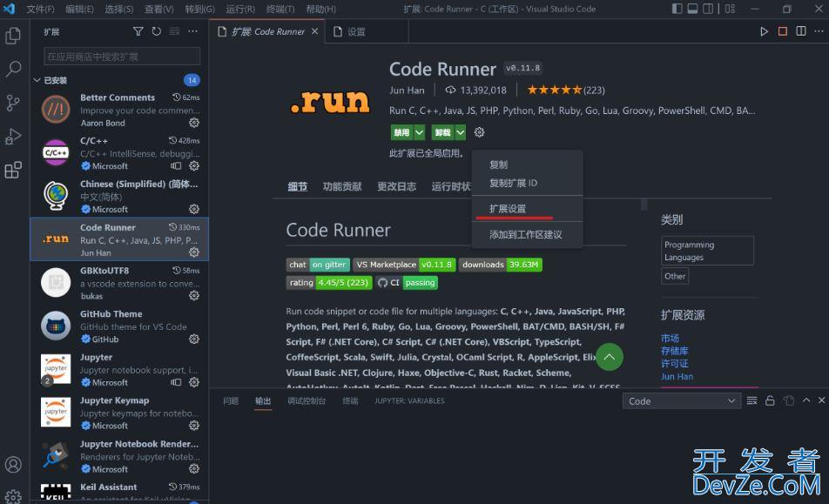
Task: Open the 编辑(E) menu
Action: (79, 9)
